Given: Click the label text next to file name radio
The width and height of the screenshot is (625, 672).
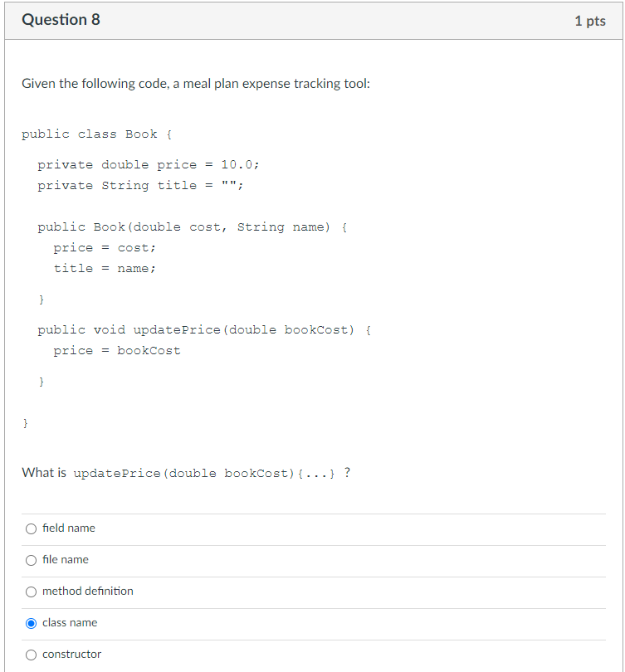Looking at the screenshot, I should click(66, 560).
